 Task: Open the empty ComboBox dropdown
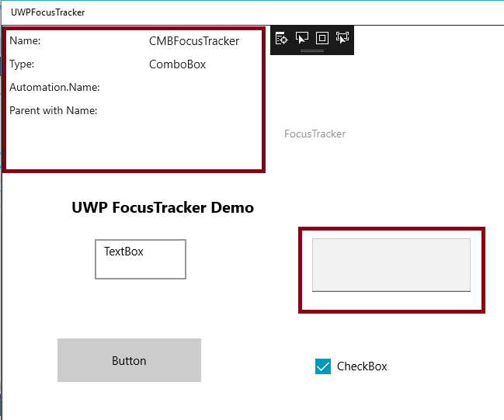[391, 265]
